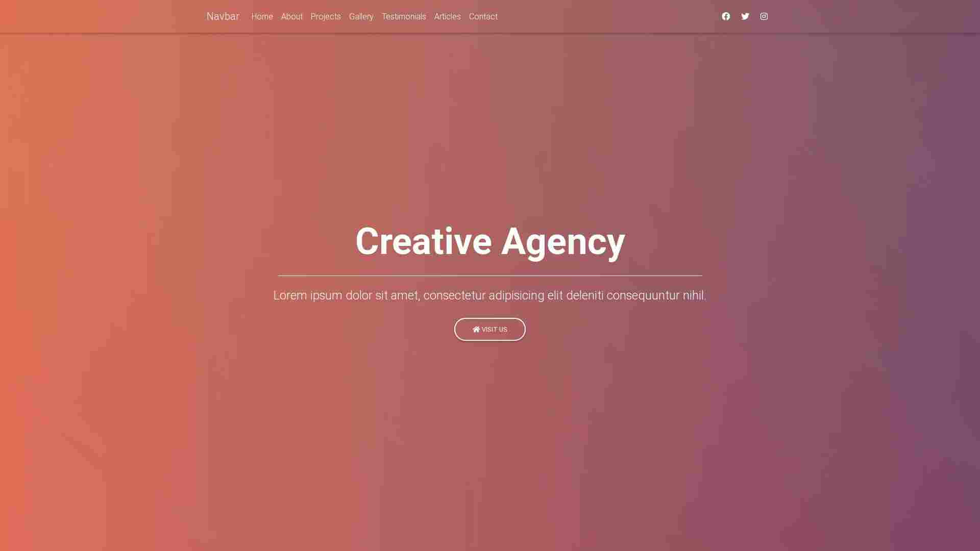Click the Instagram icon in navbar
This screenshot has width=980, height=551.
(x=764, y=16)
